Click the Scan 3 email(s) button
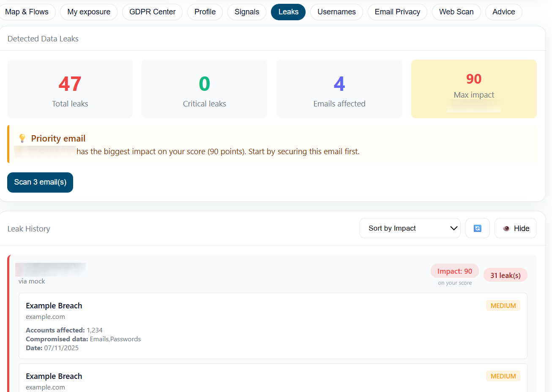The width and height of the screenshot is (552, 392). click(40, 182)
